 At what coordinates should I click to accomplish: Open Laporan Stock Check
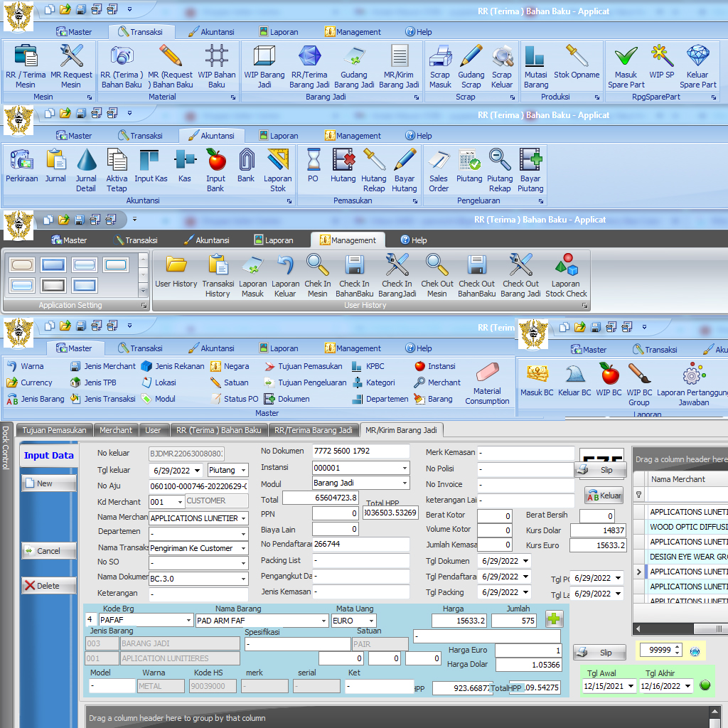(566, 275)
